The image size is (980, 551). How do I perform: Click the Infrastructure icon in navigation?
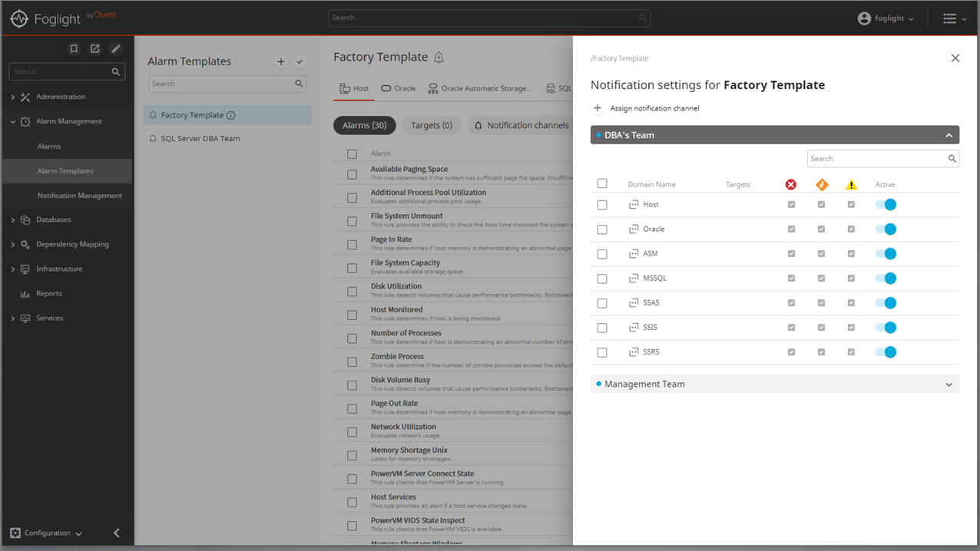tap(25, 269)
